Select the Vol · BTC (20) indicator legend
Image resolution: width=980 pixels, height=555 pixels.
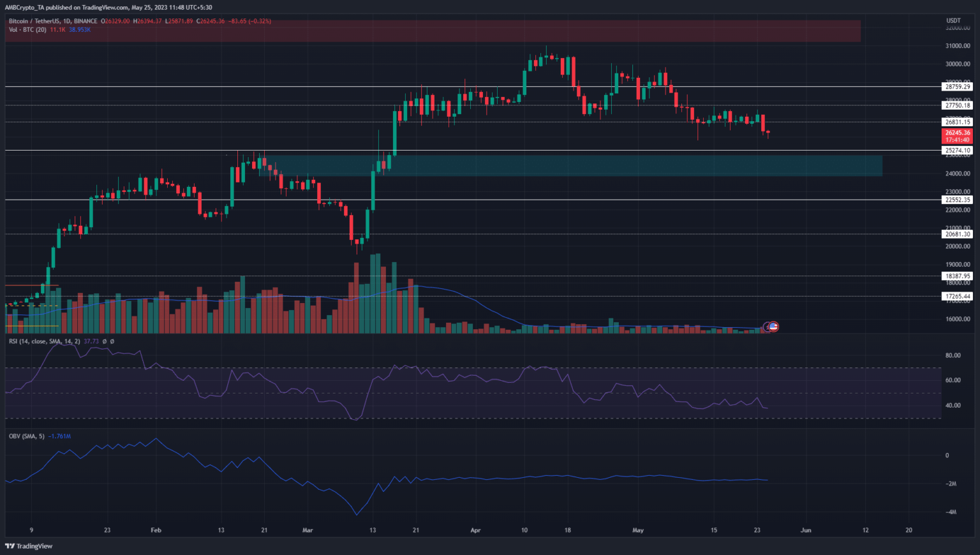pyautogui.click(x=27, y=29)
